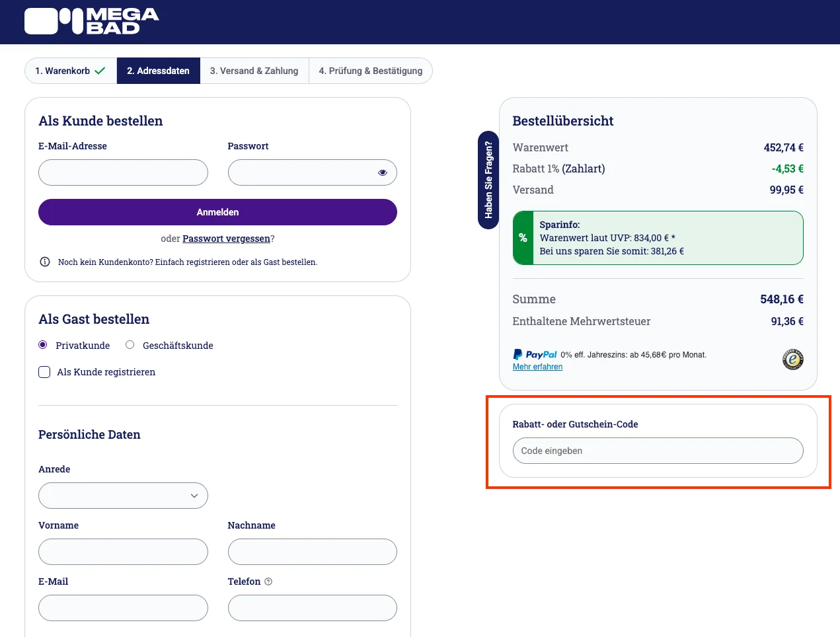Select the Geschäftskunde radio button
This screenshot has width=840, height=637.
click(x=130, y=345)
